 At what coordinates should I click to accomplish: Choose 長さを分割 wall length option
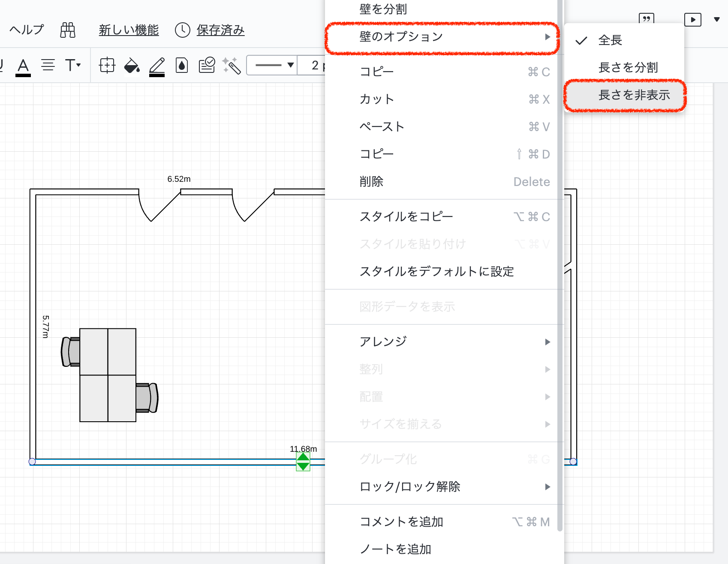pos(628,68)
